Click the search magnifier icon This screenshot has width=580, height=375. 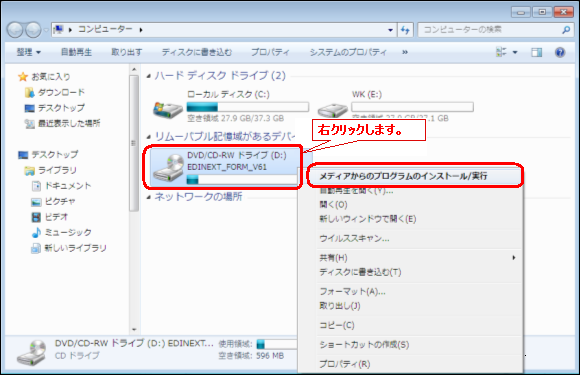click(566, 30)
